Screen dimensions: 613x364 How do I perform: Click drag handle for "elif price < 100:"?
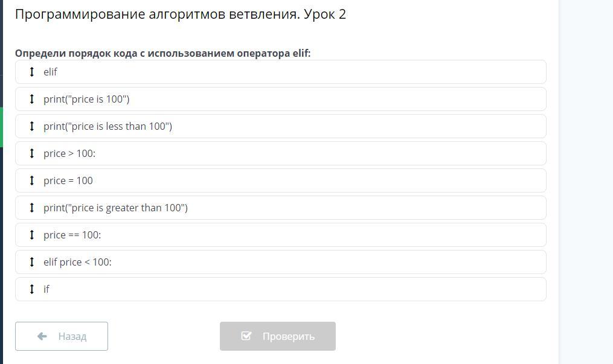[x=32, y=262]
